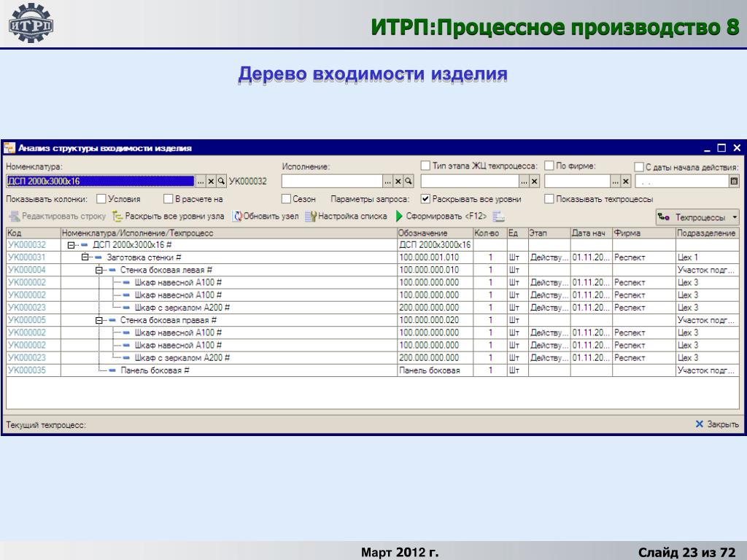Click the Тип этапа ЖЦ техпроцесса input
The height and width of the screenshot is (560, 747).
click(x=470, y=182)
